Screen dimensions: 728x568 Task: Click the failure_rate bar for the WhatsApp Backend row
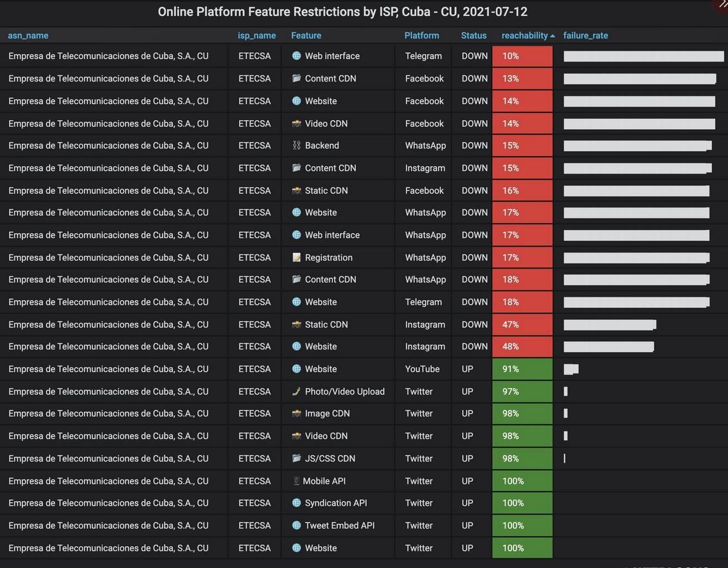(x=636, y=145)
